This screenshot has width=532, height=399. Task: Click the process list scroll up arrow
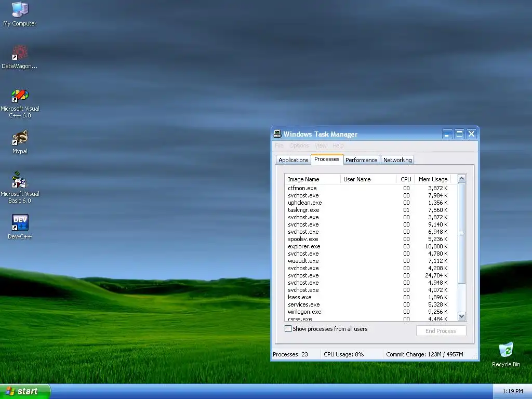[461, 179]
